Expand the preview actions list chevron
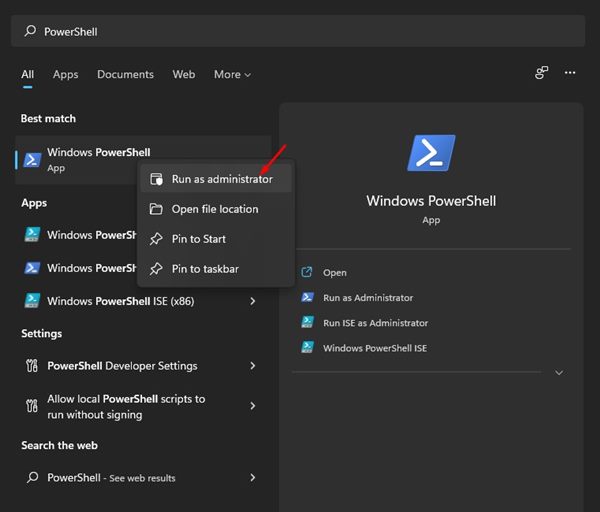Screen dimensions: 600x512 pos(559,373)
